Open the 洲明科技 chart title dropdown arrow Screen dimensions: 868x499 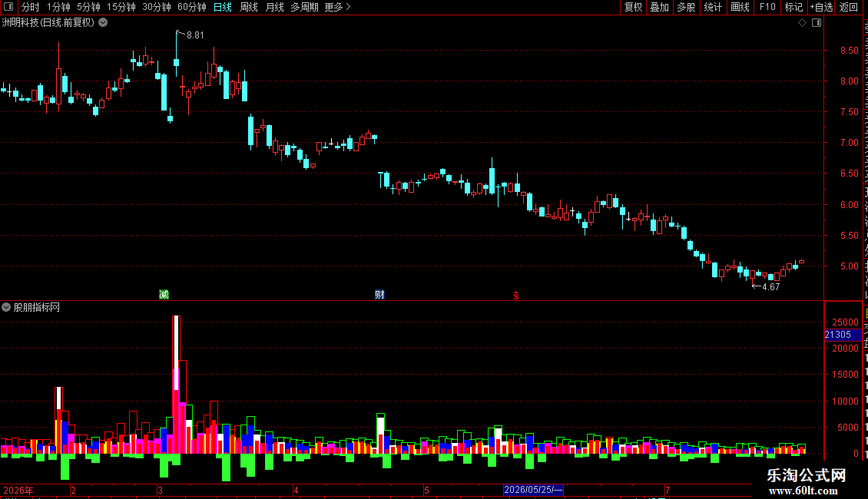[x=103, y=23]
